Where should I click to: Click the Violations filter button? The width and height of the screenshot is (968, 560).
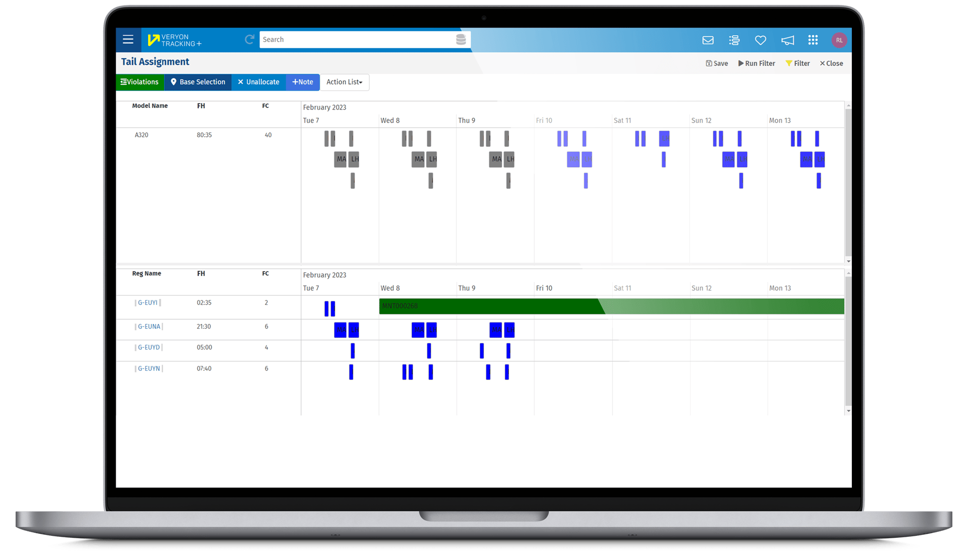(x=139, y=81)
